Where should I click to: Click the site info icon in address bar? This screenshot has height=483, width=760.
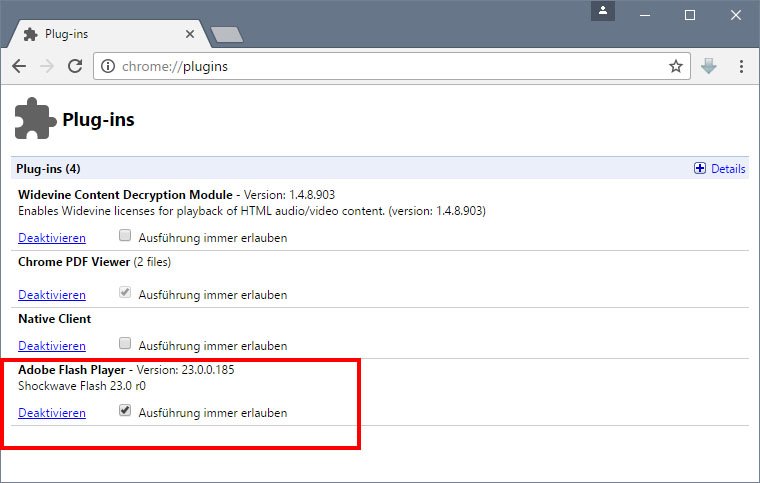109,67
